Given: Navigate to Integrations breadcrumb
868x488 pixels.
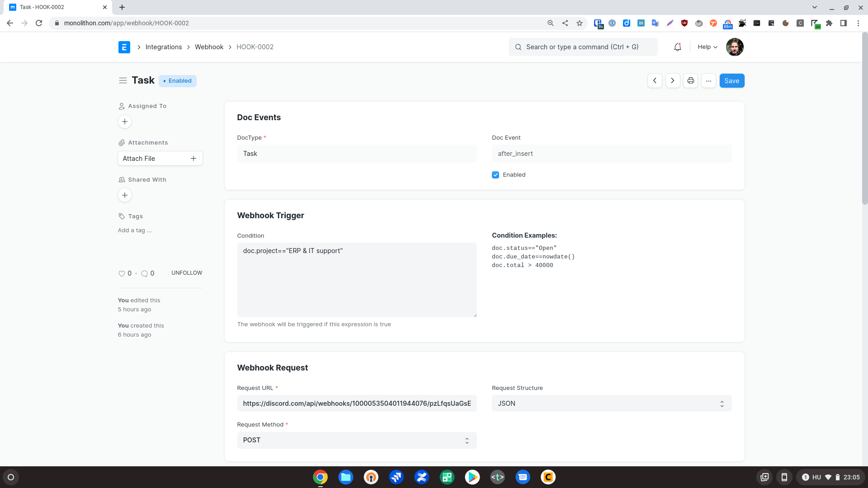Looking at the screenshot, I should [x=163, y=47].
